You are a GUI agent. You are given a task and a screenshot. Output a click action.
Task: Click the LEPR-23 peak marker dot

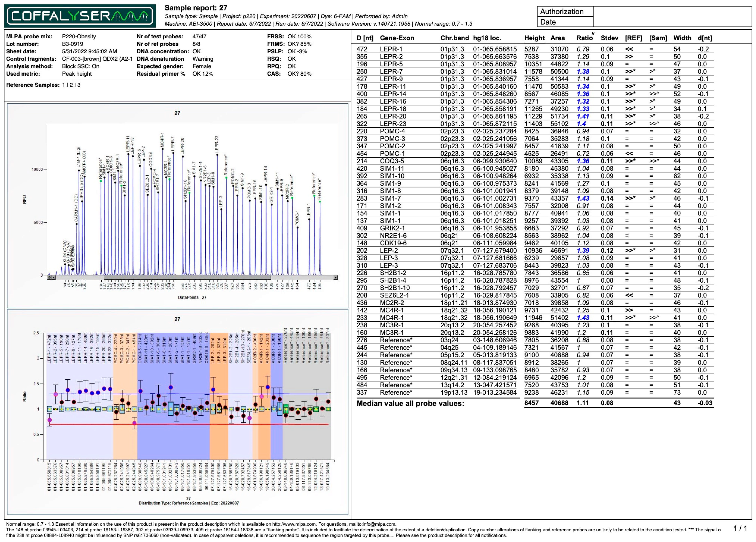[217, 154]
